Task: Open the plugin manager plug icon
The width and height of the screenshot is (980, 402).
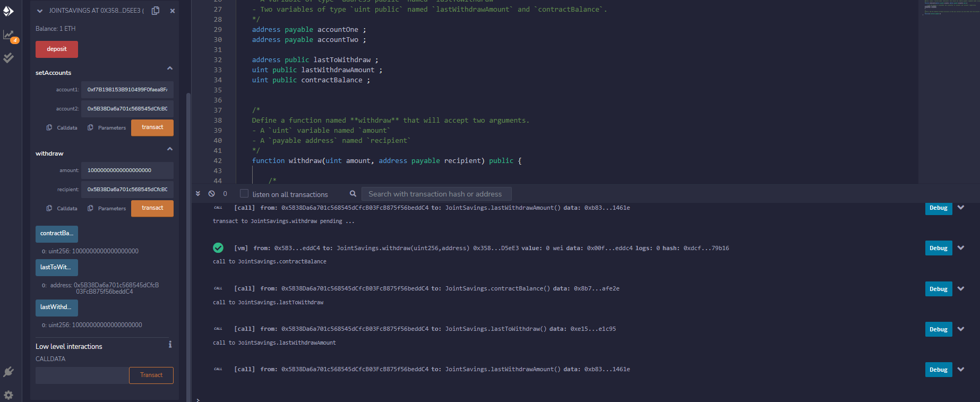Action: (8, 372)
